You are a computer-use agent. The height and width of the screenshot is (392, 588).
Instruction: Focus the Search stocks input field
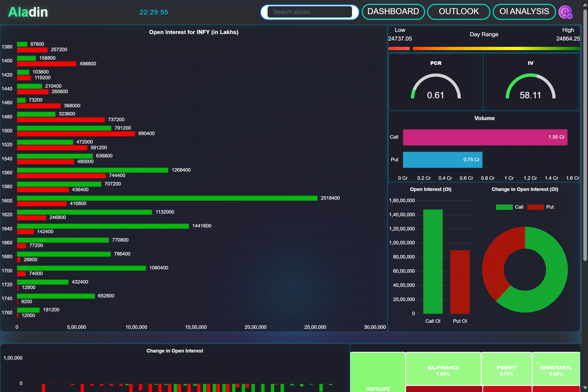310,12
